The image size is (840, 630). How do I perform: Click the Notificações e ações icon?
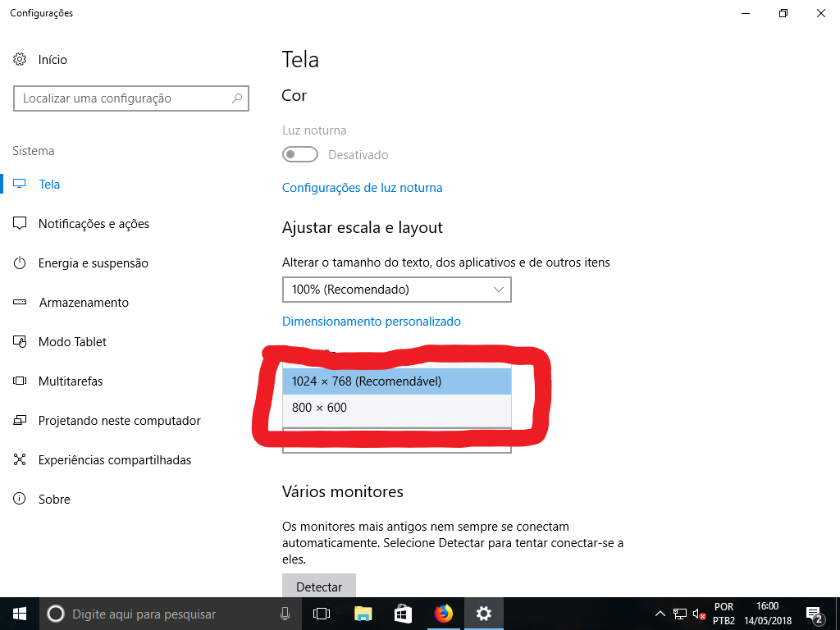coord(20,223)
